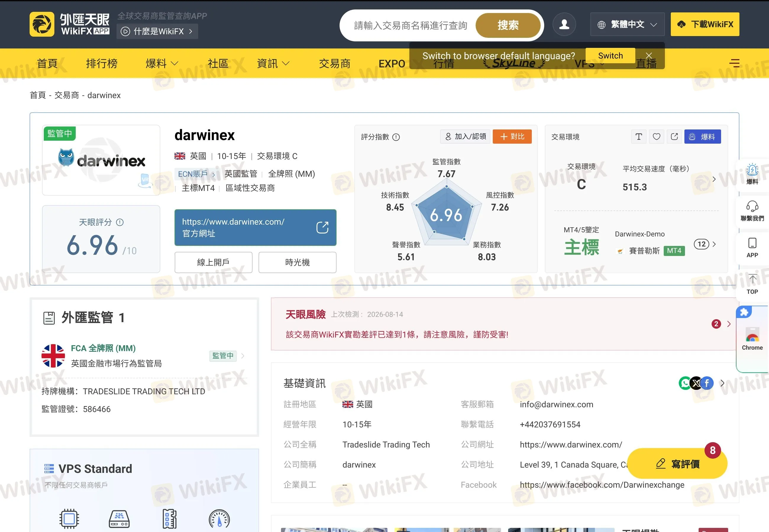Click the 下載WikiFX download button
The image size is (769, 532).
pos(705,24)
